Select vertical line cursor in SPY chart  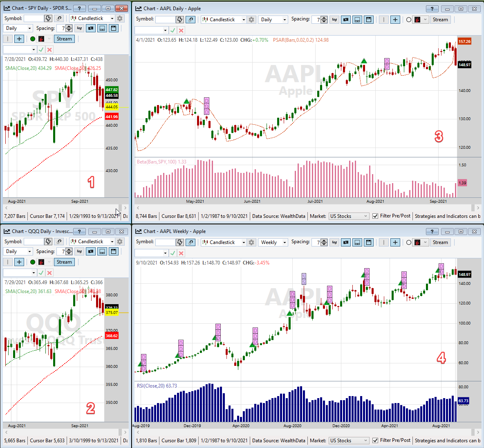(x=8, y=38)
